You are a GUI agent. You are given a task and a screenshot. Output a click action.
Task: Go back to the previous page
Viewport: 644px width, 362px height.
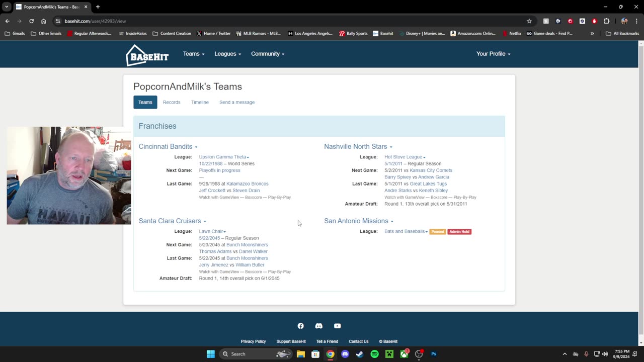point(7,21)
